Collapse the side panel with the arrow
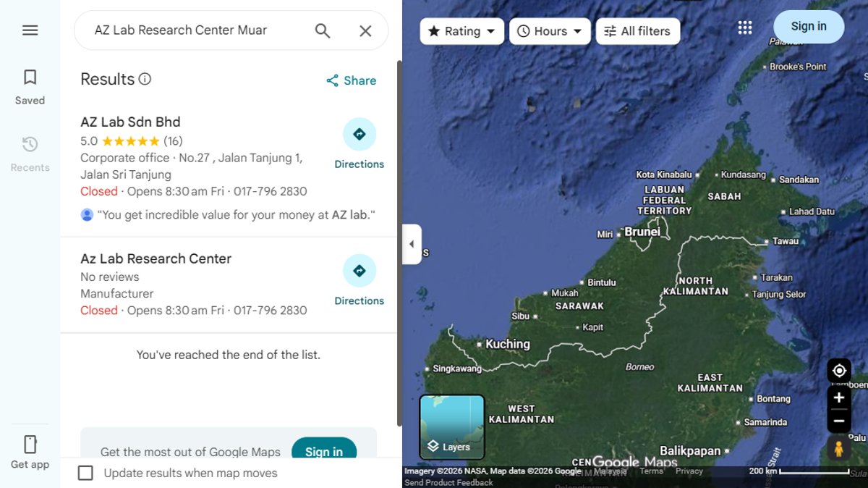Image resolution: width=868 pixels, height=488 pixels. point(412,244)
